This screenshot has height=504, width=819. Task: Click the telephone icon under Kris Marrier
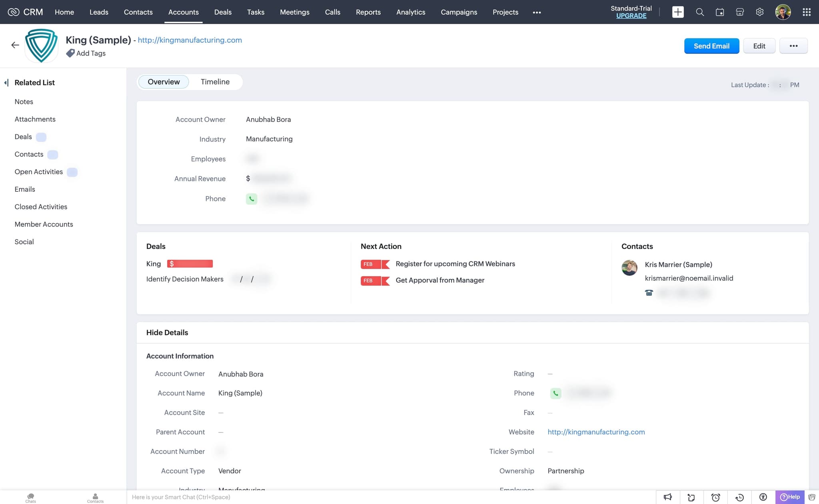[649, 293]
